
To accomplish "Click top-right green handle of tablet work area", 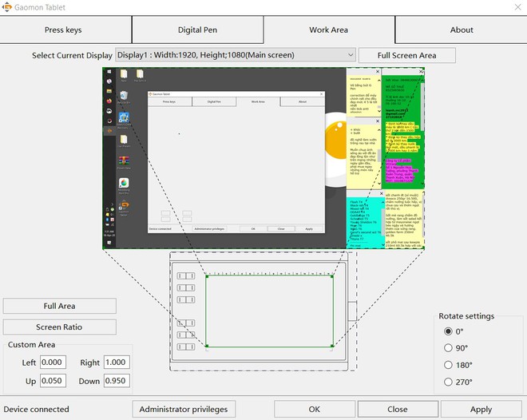I will [x=332, y=276].
